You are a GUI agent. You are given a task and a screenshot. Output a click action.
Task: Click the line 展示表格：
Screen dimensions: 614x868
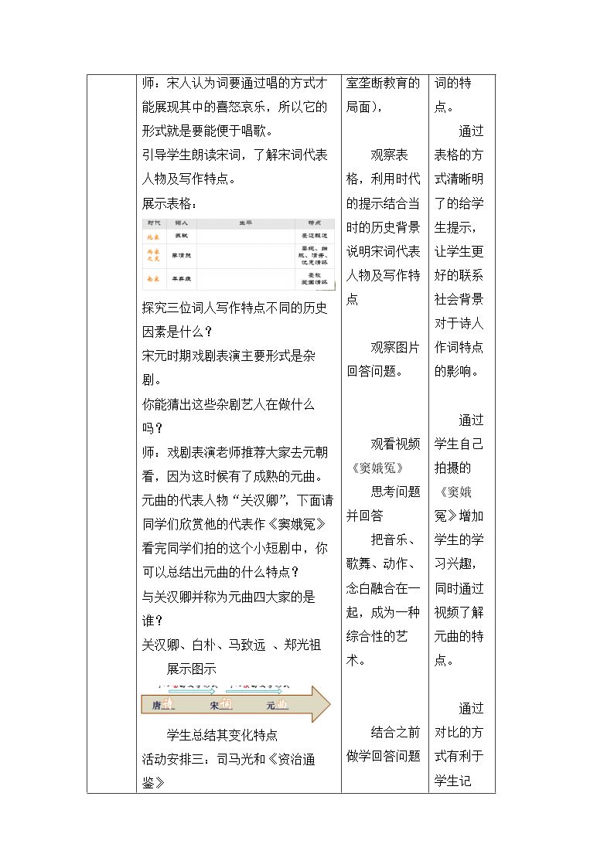[169, 203]
